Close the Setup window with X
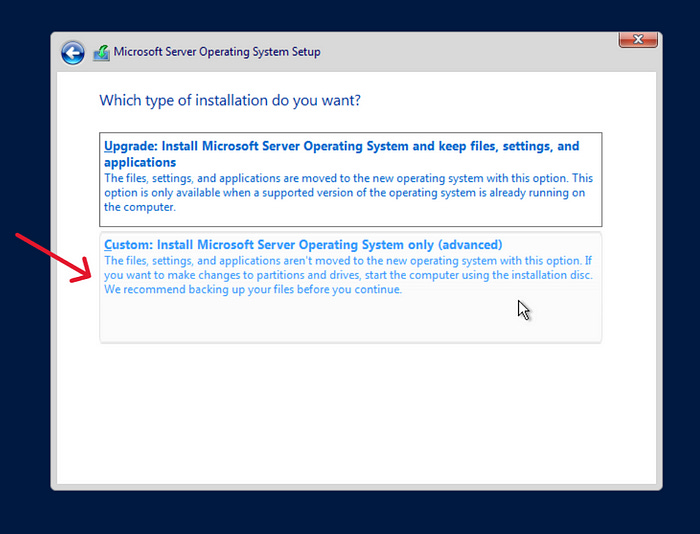This screenshot has width=700, height=534. click(x=638, y=39)
